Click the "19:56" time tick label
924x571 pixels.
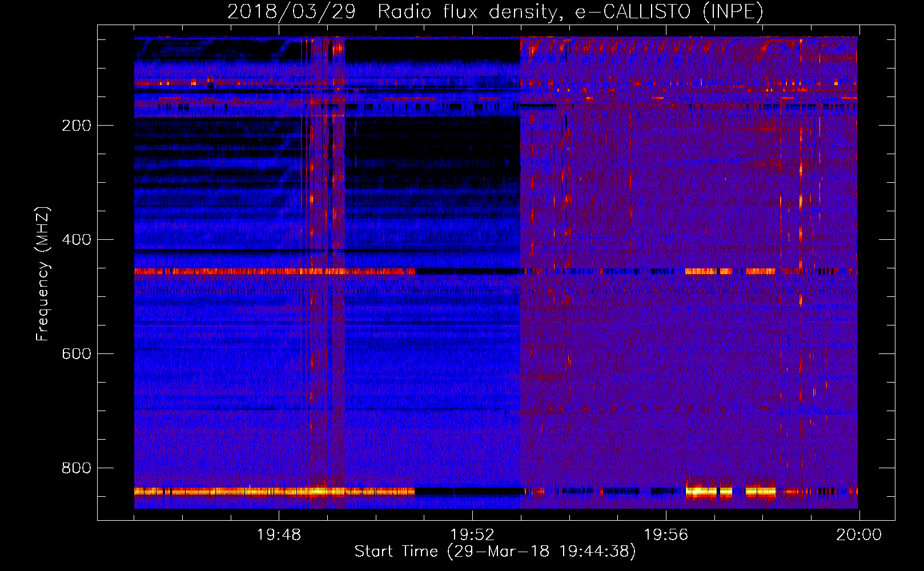coord(666,535)
